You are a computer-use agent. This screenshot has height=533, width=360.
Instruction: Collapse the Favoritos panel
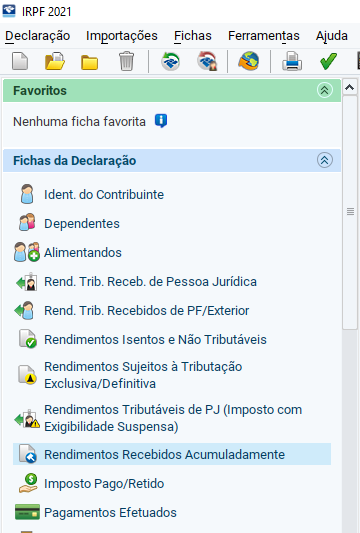(x=325, y=90)
